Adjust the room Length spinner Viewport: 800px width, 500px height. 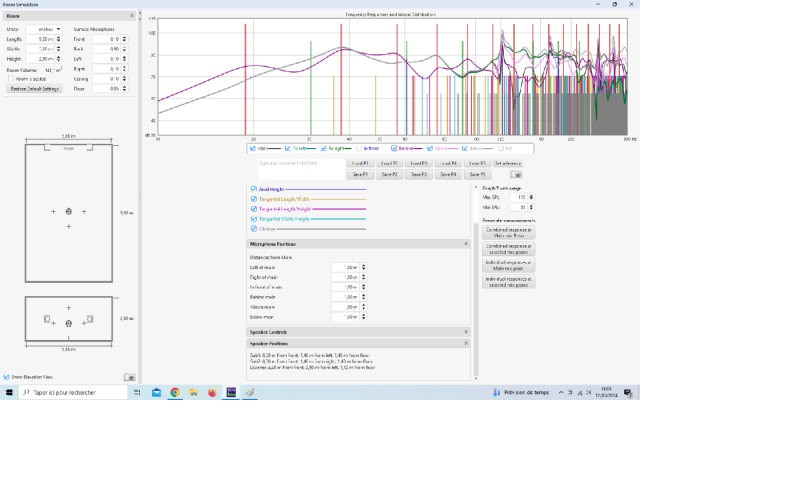58,39
